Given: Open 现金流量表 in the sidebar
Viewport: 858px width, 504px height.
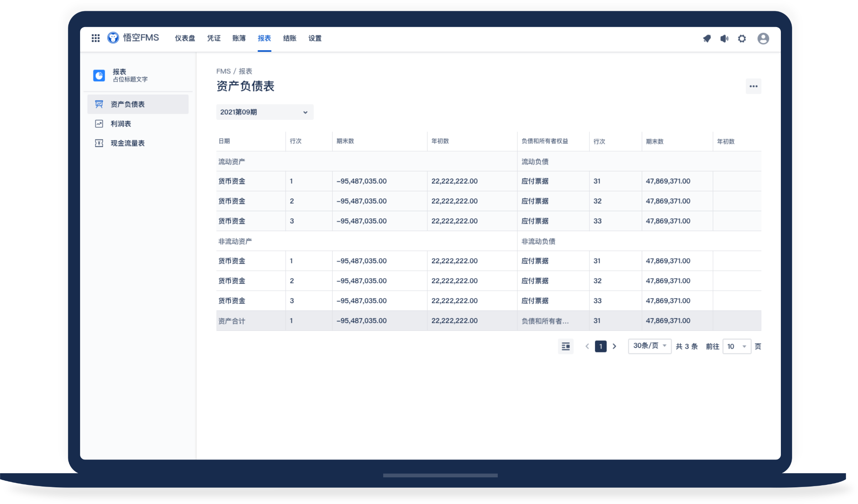Looking at the screenshot, I should point(127,143).
